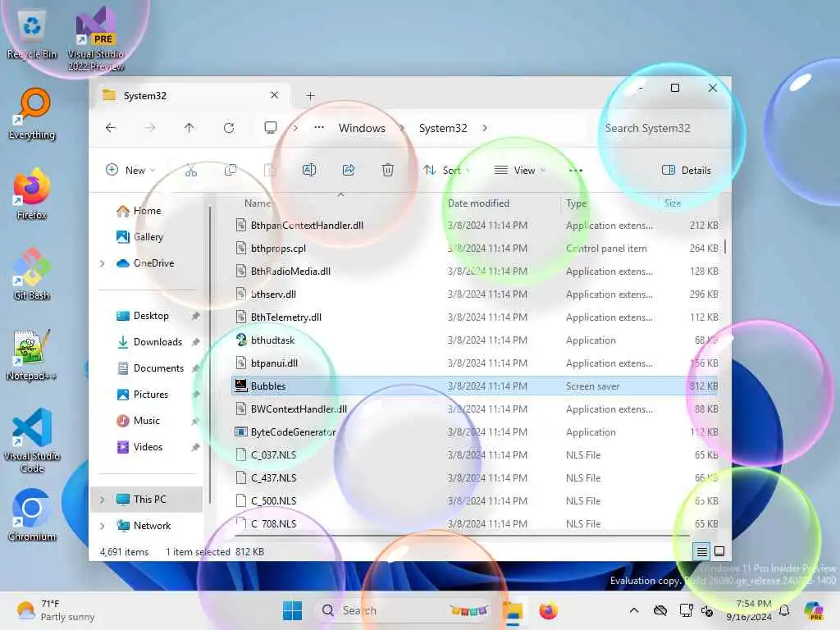This screenshot has width=840, height=630.
Task: Select the Bubbles screen saver file
Action: pyautogui.click(x=474, y=386)
